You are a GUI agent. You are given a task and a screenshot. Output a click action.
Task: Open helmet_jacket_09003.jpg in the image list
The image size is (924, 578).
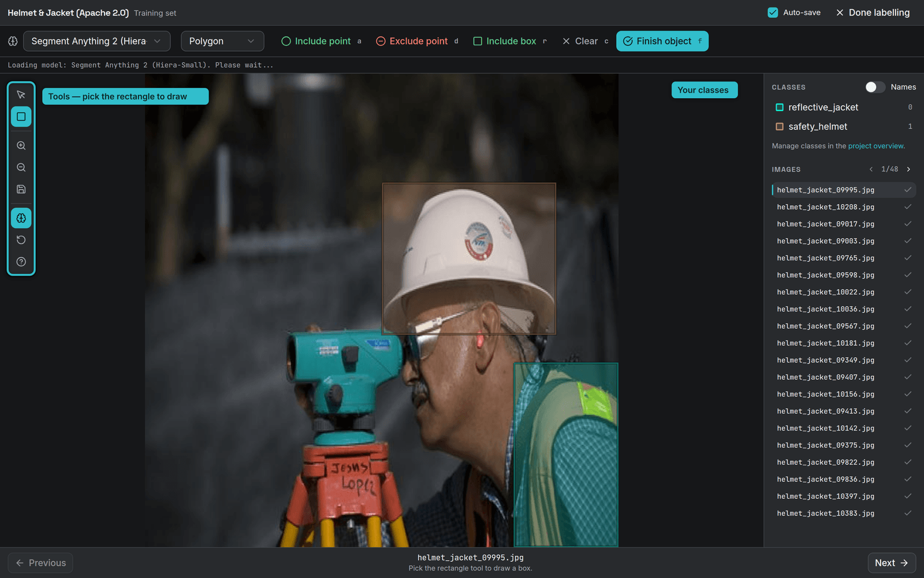pos(844,241)
